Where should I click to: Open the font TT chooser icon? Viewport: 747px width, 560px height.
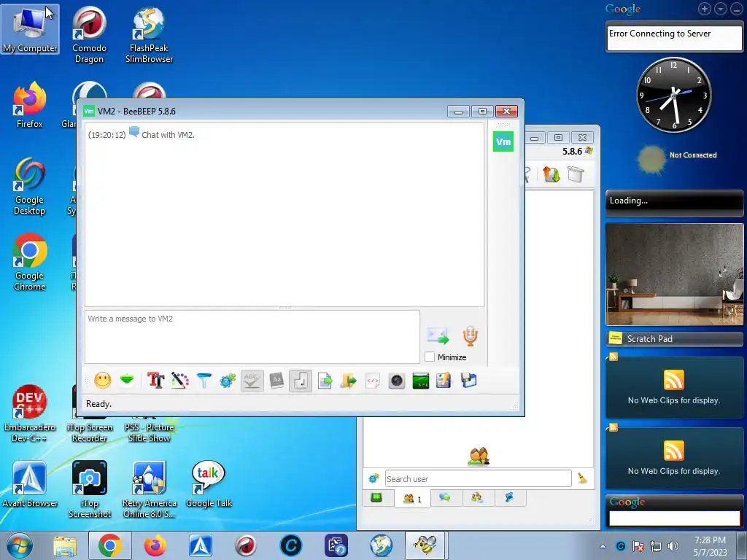155,381
